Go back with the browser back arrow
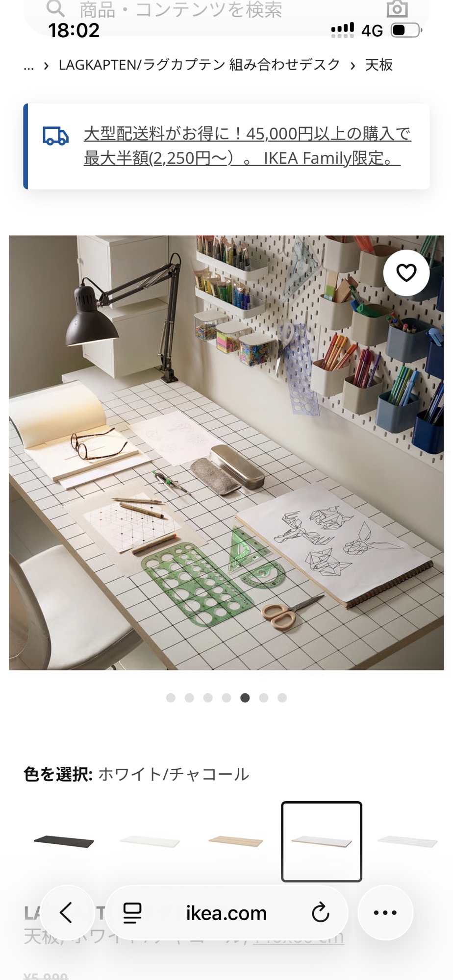The width and height of the screenshot is (453, 980). click(67, 912)
